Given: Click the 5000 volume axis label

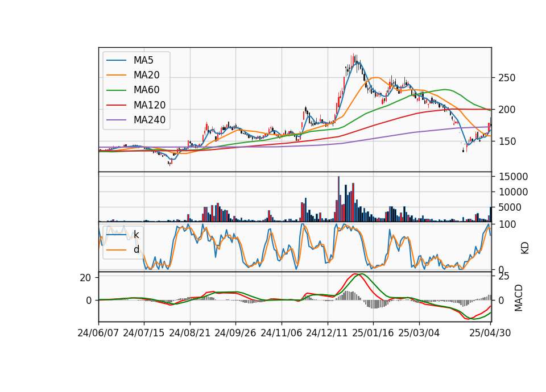Looking at the screenshot, I should 510,207.
